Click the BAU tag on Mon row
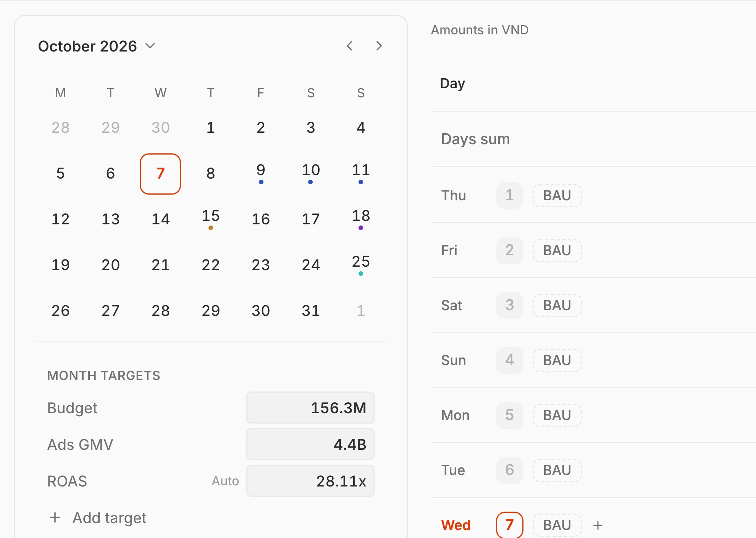This screenshot has width=756, height=538. point(557,416)
